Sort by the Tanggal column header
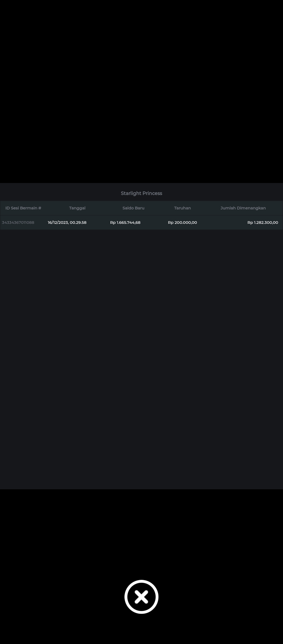Viewport: 283px width, 644px height. (x=77, y=208)
